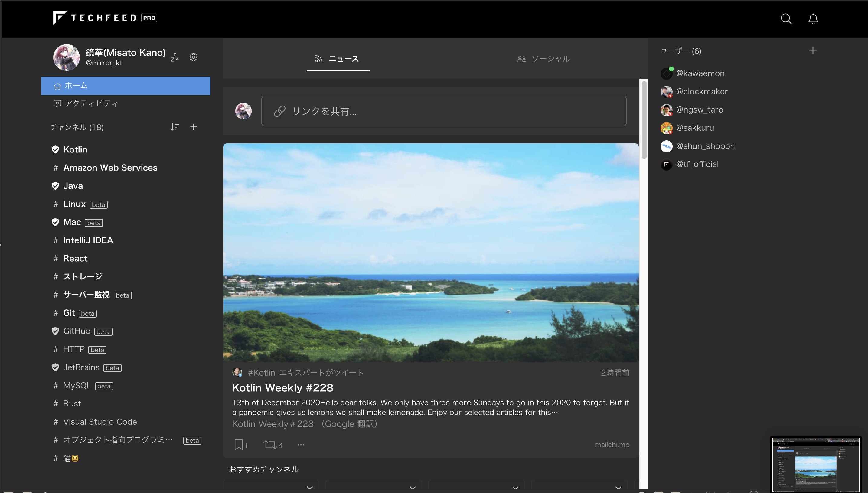Add a user with the plus icon

click(812, 51)
